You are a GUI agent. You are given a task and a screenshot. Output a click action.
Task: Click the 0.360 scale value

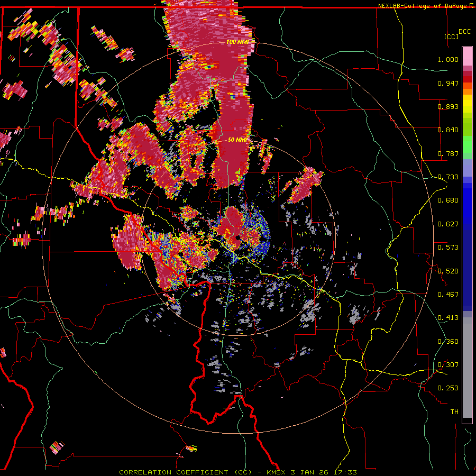[448, 342]
